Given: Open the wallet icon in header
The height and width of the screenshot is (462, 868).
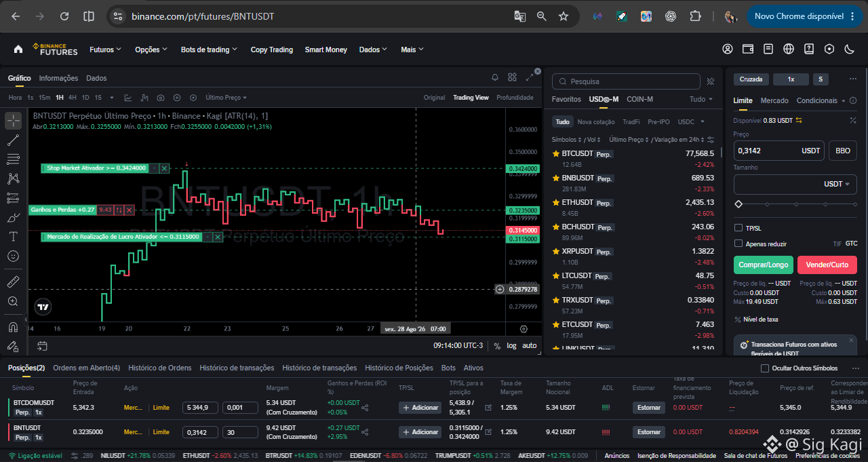Looking at the screenshot, I should [x=748, y=49].
